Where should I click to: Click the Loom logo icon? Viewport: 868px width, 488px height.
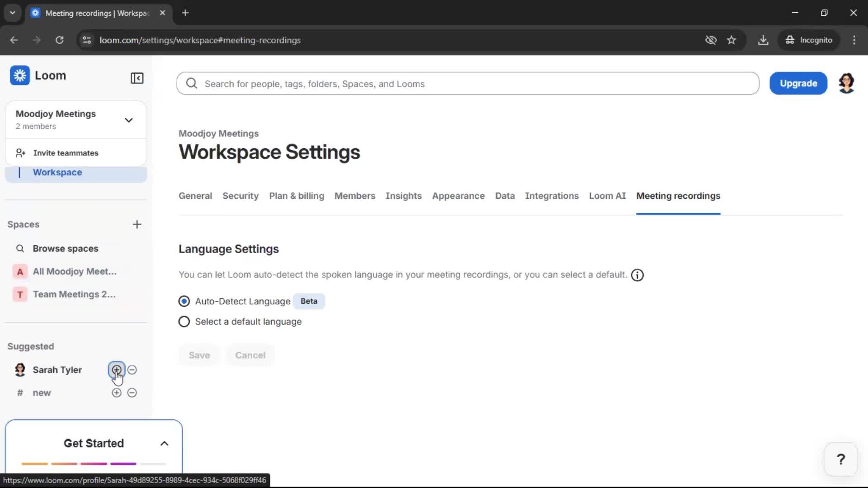point(20,75)
